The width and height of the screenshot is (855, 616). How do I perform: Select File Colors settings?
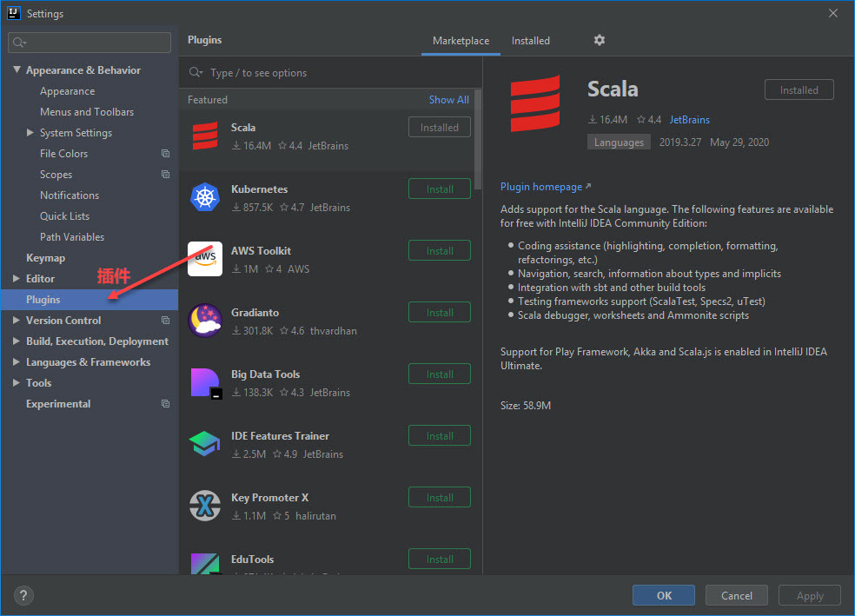click(63, 154)
